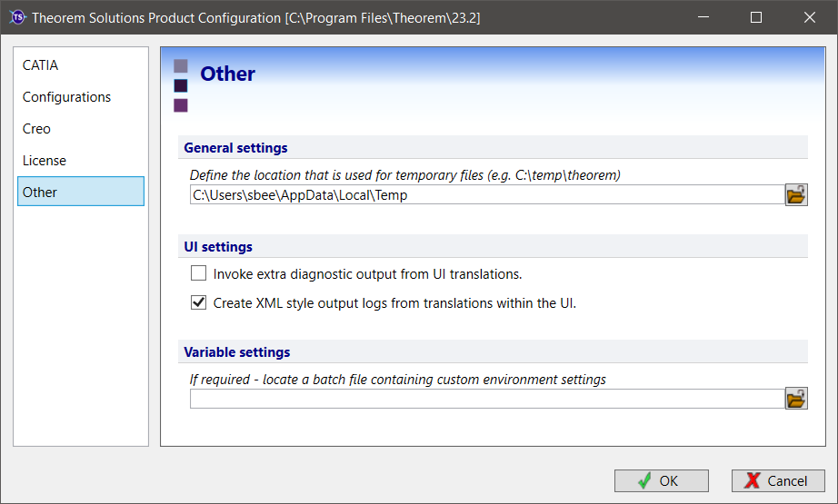Cancel the configuration dialog
Viewport: 838px width, 504px height.
coord(778,481)
